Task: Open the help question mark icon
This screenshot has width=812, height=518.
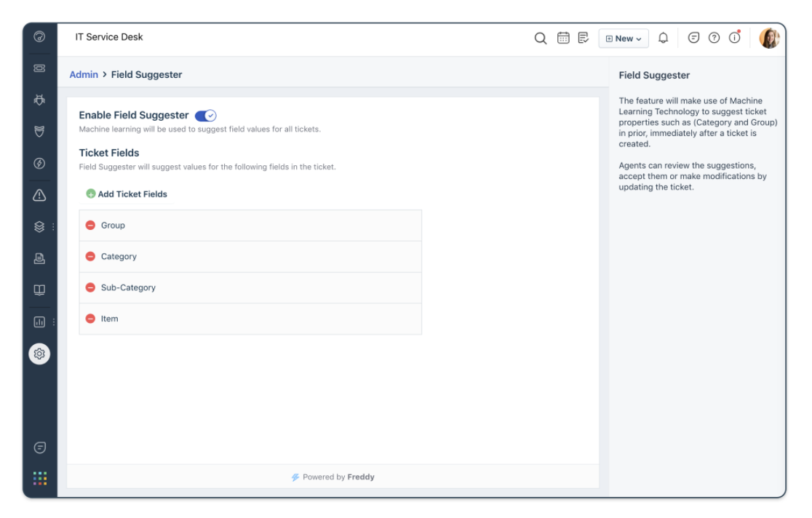Action: [x=714, y=39]
